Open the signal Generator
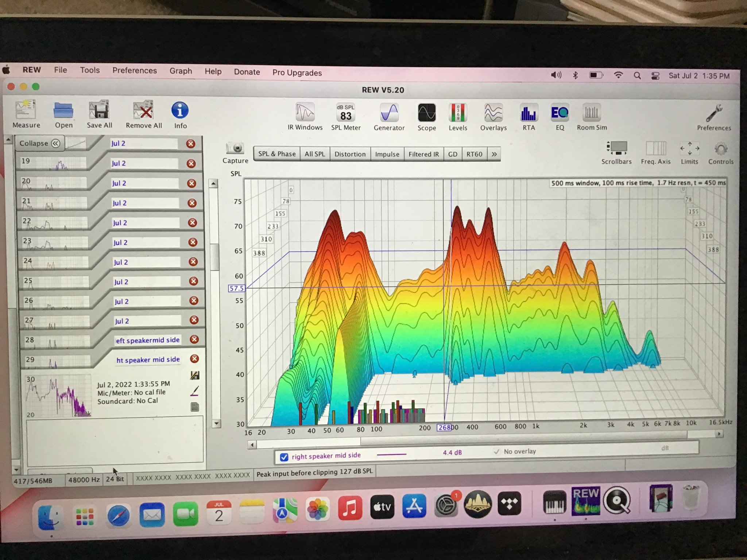Screen dimensions: 747x560 [389, 117]
